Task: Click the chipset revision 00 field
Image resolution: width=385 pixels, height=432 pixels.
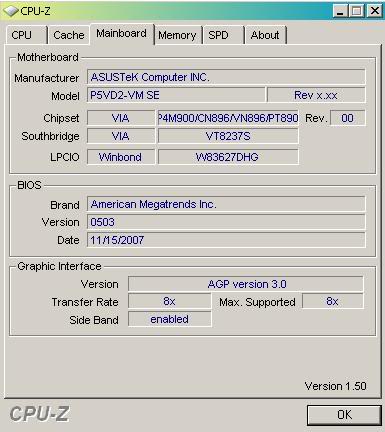Action: point(347,118)
